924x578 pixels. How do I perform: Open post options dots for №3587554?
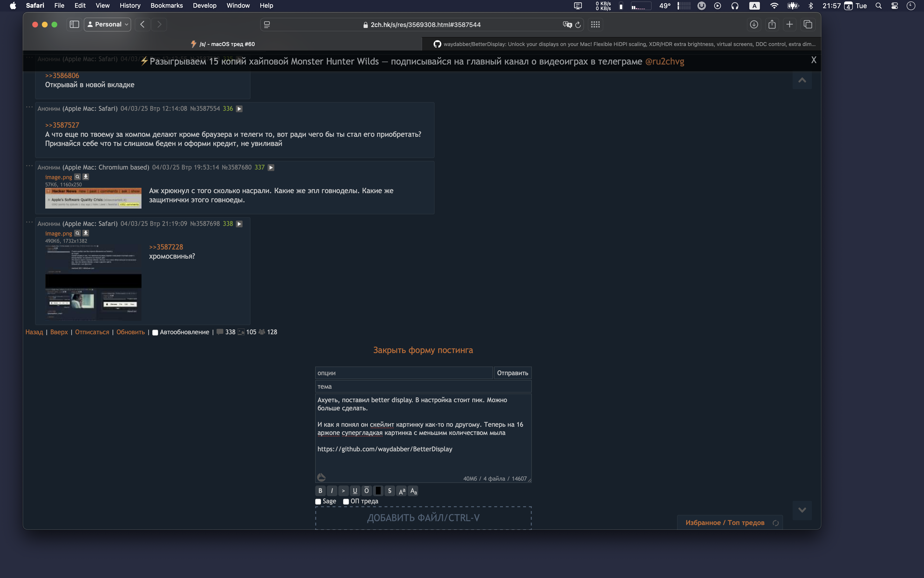pyautogui.click(x=29, y=107)
